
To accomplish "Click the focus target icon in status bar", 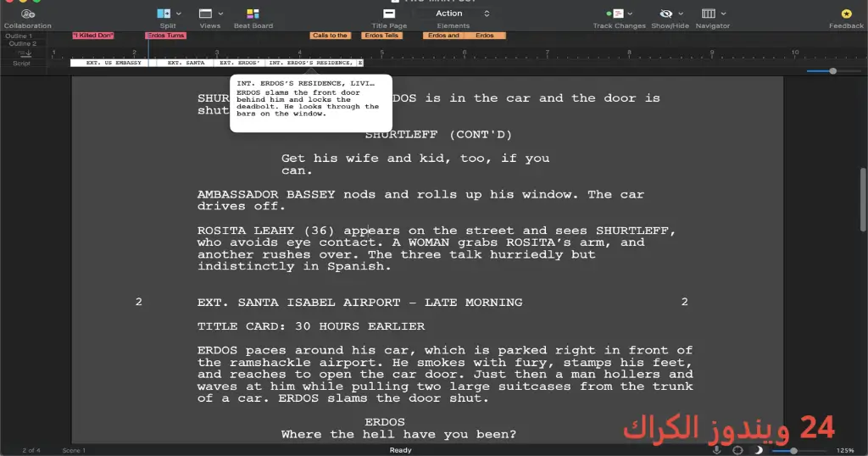I will pos(737,450).
